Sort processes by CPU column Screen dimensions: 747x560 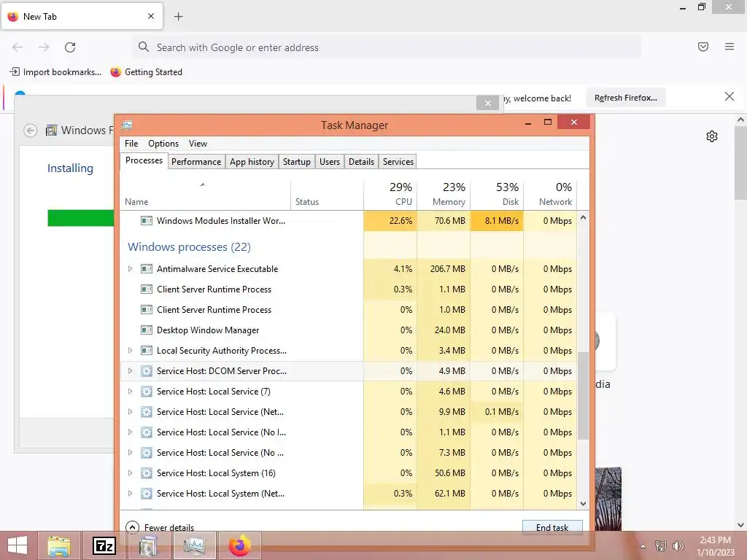pos(391,194)
